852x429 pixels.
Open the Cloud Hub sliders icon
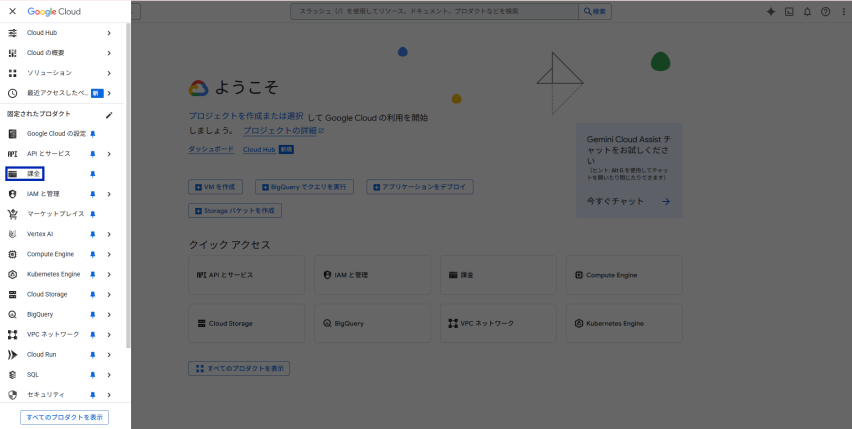(12, 33)
